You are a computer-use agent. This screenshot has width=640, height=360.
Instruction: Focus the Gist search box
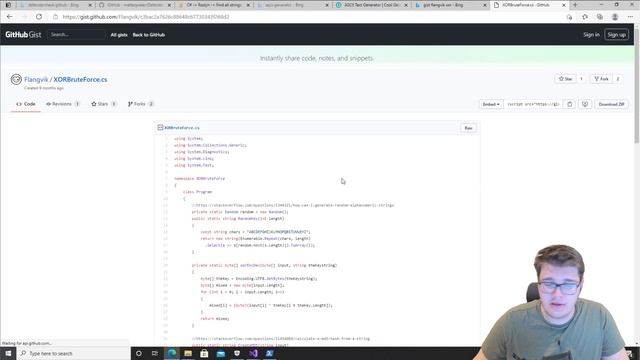click(76, 35)
